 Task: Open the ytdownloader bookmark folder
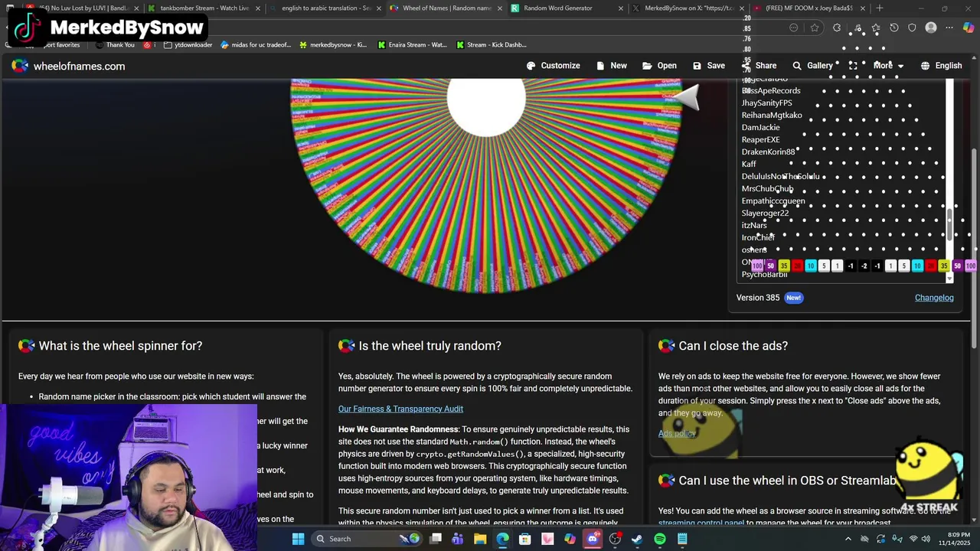[188, 45]
